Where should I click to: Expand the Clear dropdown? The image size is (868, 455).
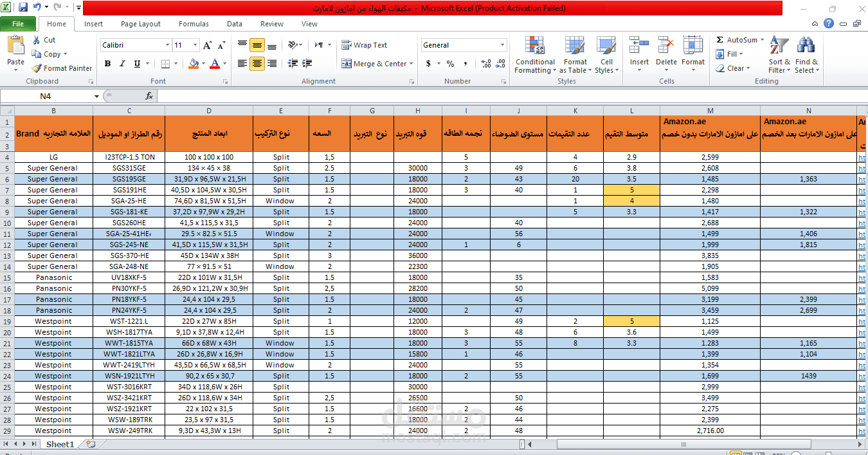pos(748,68)
